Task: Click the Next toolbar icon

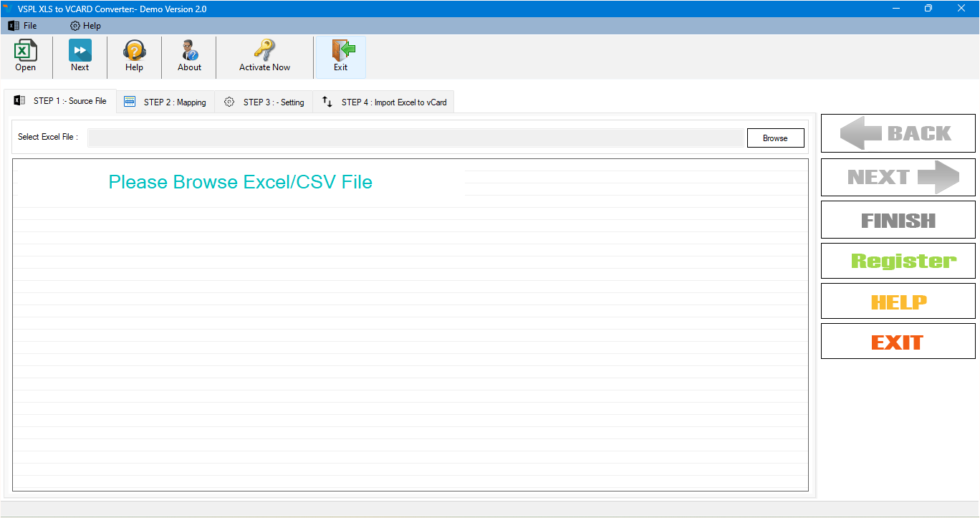Action: point(80,56)
